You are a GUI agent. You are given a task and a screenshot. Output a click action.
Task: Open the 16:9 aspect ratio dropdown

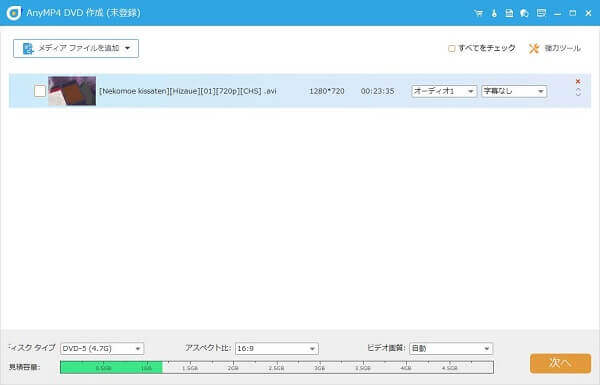[277, 349]
